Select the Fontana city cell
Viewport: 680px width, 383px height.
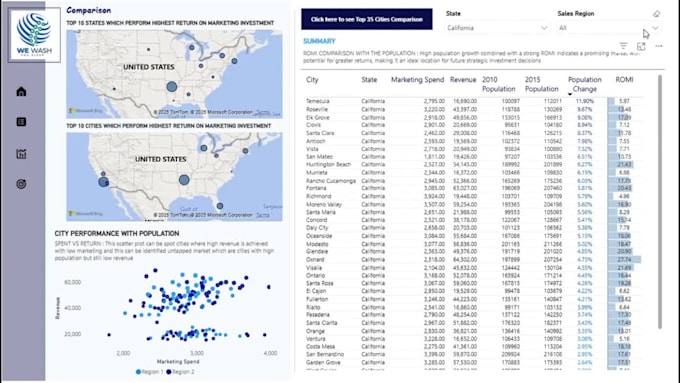coord(316,188)
